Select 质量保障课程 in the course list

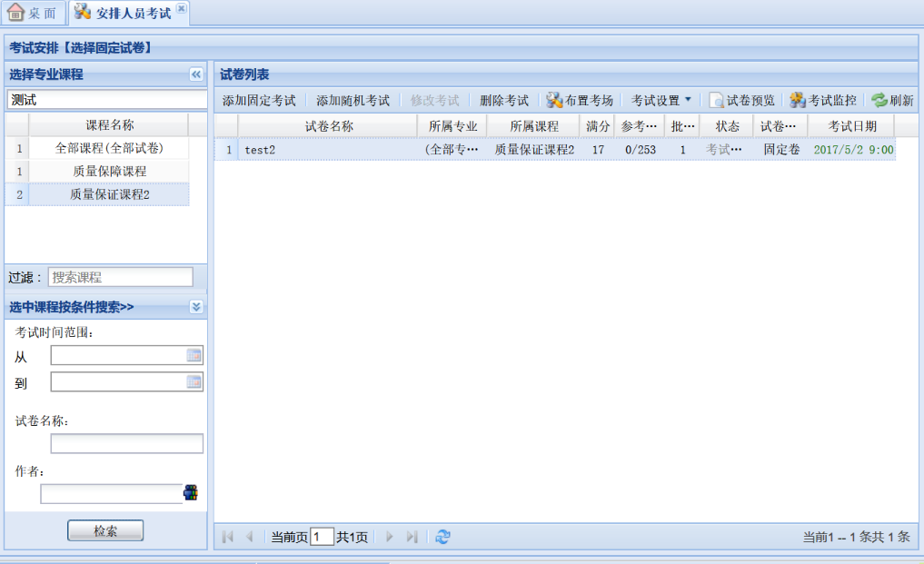tap(110, 171)
